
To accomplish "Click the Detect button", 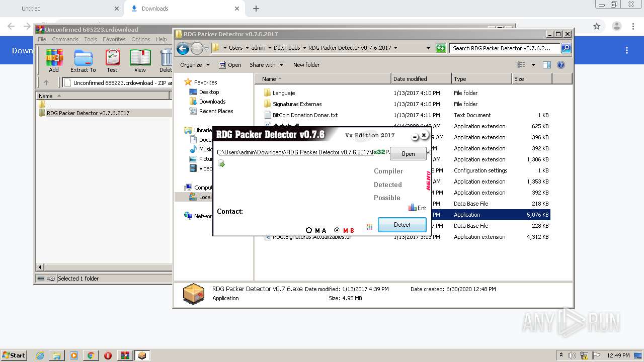I will (x=402, y=225).
